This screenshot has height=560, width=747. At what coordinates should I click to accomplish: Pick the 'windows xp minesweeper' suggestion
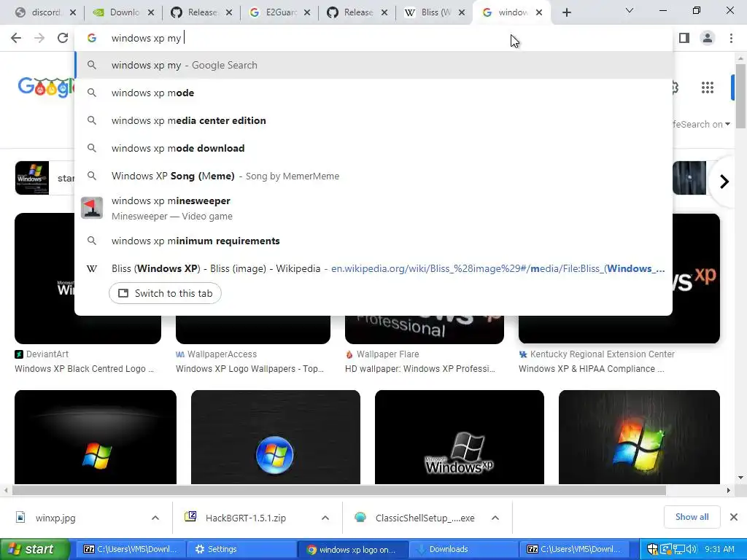coord(373,208)
